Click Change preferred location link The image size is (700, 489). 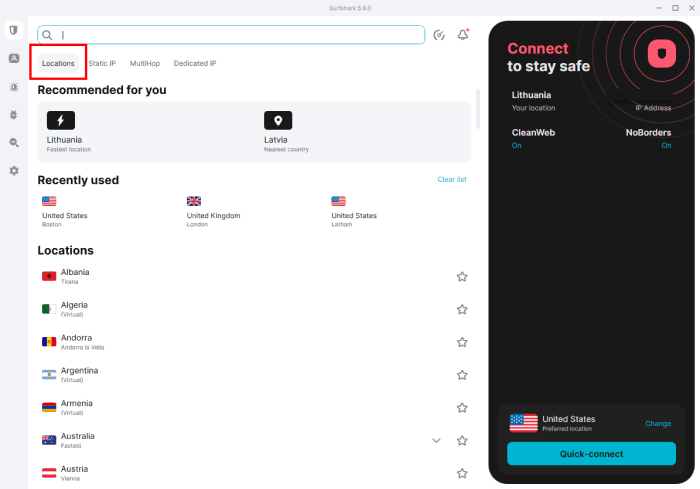tap(658, 423)
